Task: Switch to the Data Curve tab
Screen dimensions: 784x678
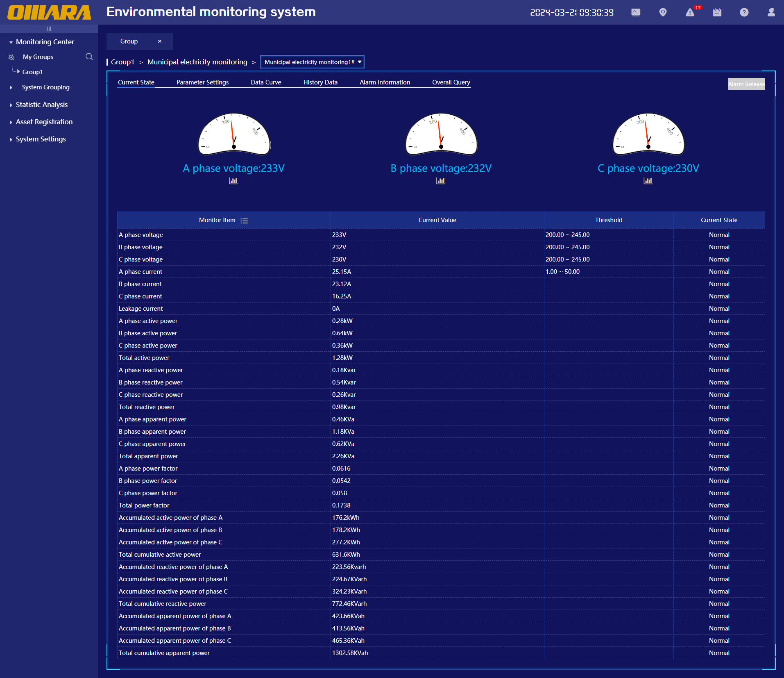Action: (266, 82)
